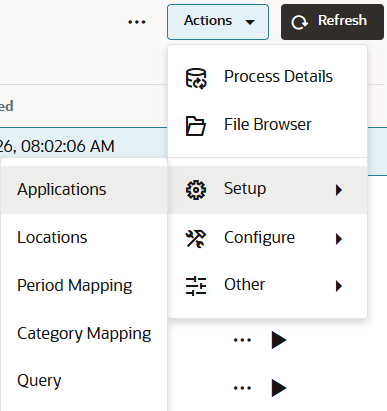Expand the Setup submenu arrow
This screenshot has height=411, width=387.
click(x=339, y=190)
